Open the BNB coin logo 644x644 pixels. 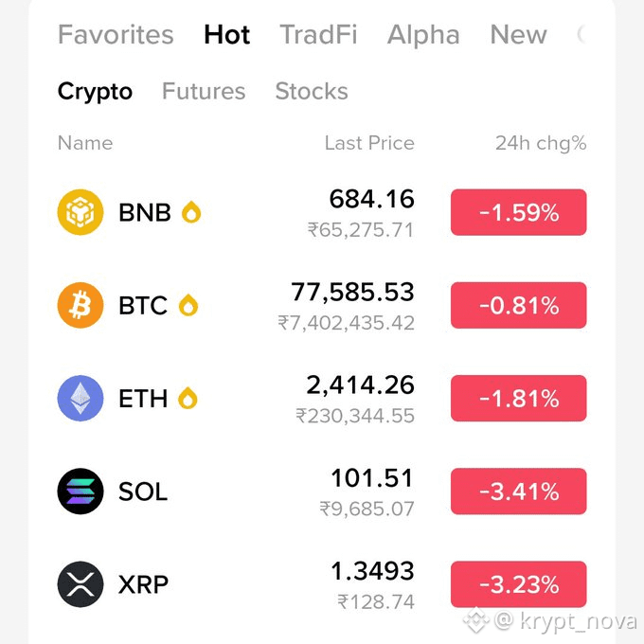click(x=80, y=212)
